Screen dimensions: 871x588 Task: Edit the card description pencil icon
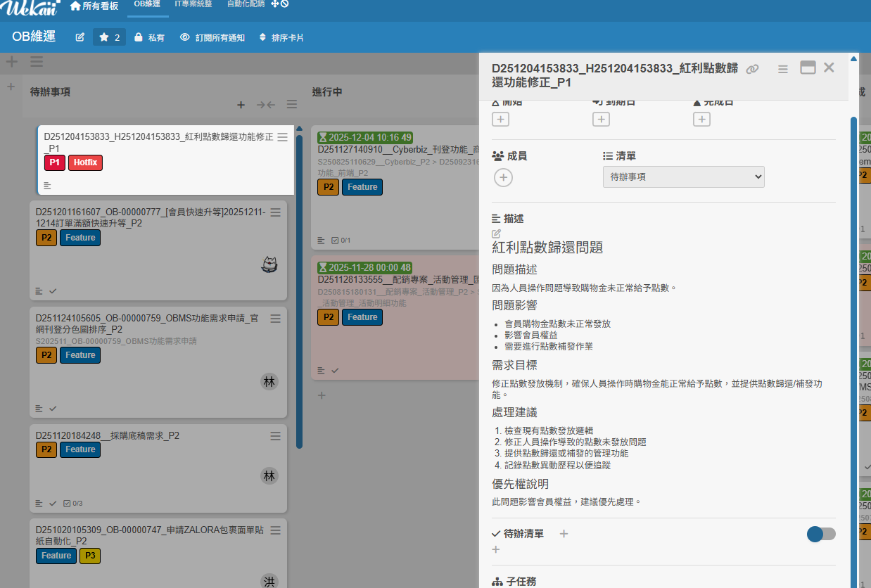(496, 234)
